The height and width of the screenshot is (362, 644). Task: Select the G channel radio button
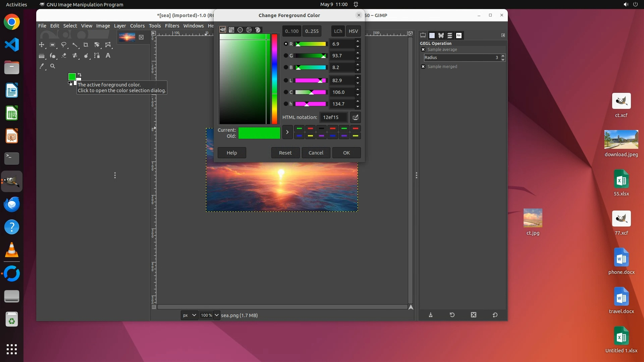point(286,56)
